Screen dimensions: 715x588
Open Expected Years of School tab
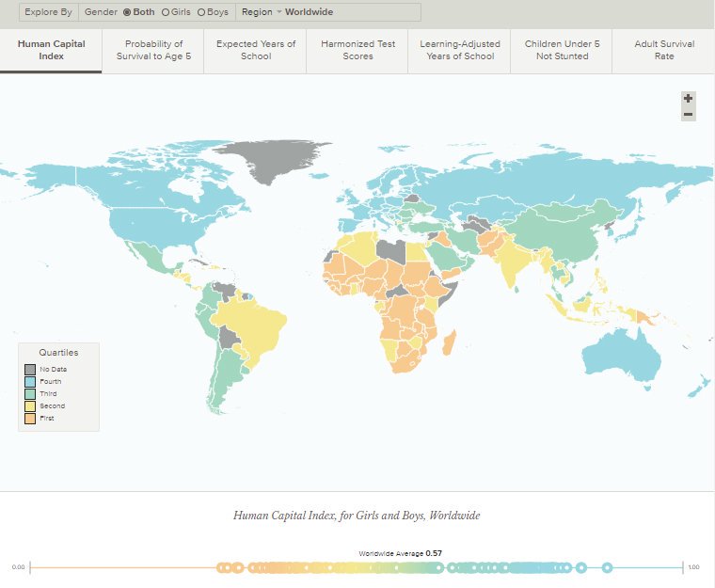pyautogui.click(x=256, y=50)
